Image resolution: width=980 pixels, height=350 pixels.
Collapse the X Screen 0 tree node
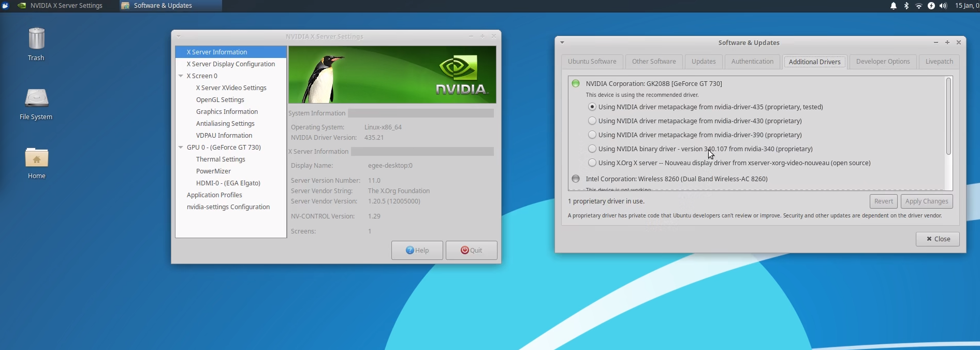181,76
